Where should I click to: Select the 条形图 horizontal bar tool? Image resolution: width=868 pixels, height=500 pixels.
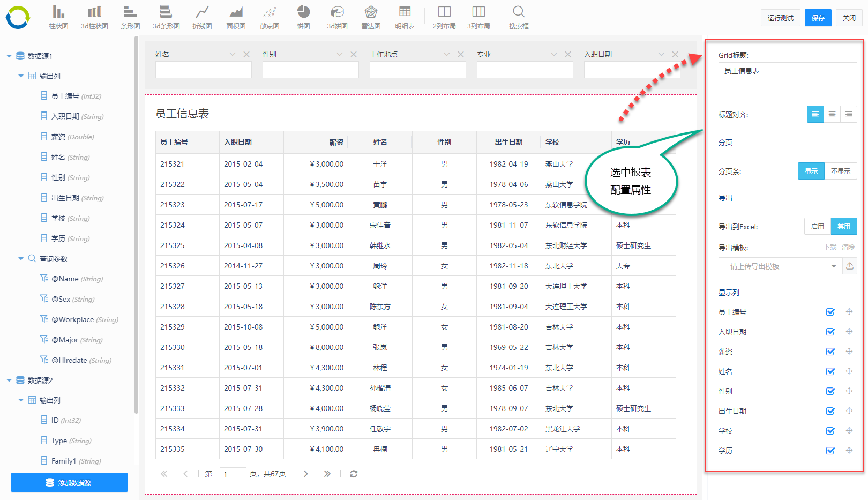(x=130, y=17)
